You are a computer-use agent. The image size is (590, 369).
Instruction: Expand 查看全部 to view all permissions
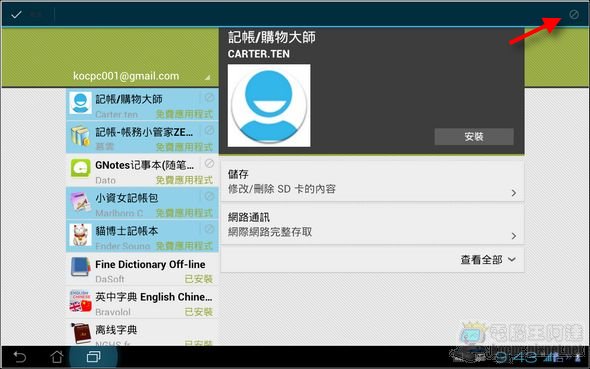click(x=488, y=260)
